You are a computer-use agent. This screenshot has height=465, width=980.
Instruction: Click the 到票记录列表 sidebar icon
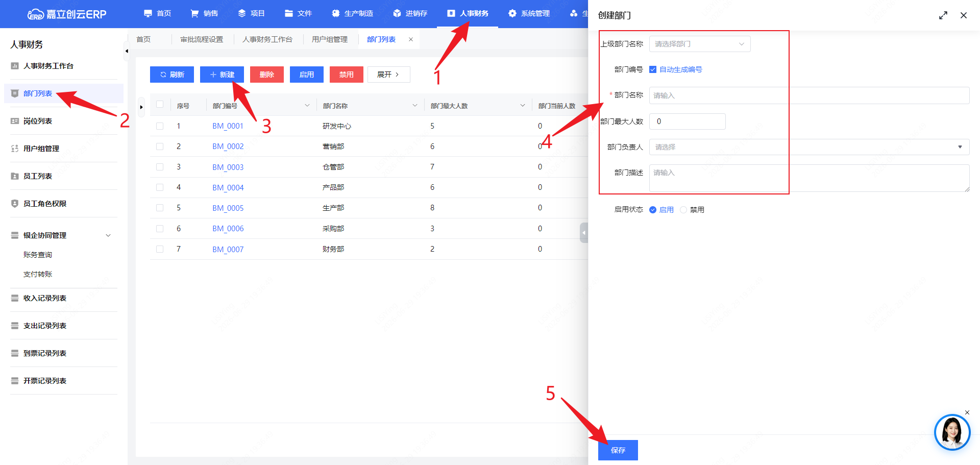click(15, 353)
